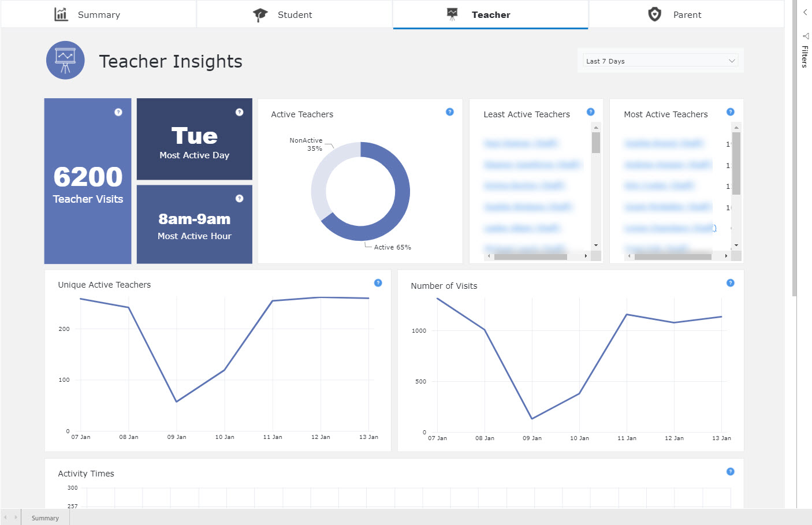812x525 pixels.
Task: Click the help icon on Most Active Day tile
Action: pyautogui.click(x=239, y=112)
